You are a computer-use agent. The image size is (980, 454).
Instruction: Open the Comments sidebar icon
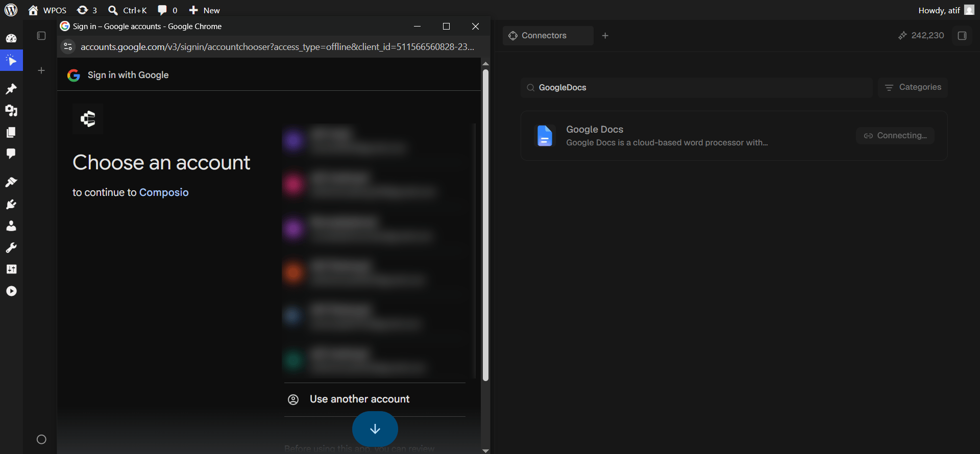(x=11, y=154)
